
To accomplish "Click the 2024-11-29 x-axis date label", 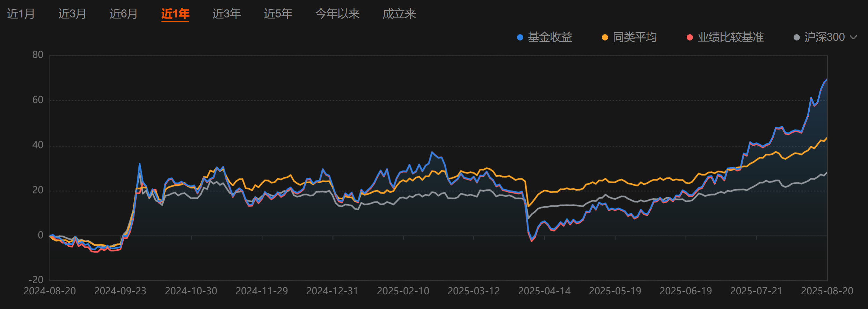I will click(x=262, y=291).
